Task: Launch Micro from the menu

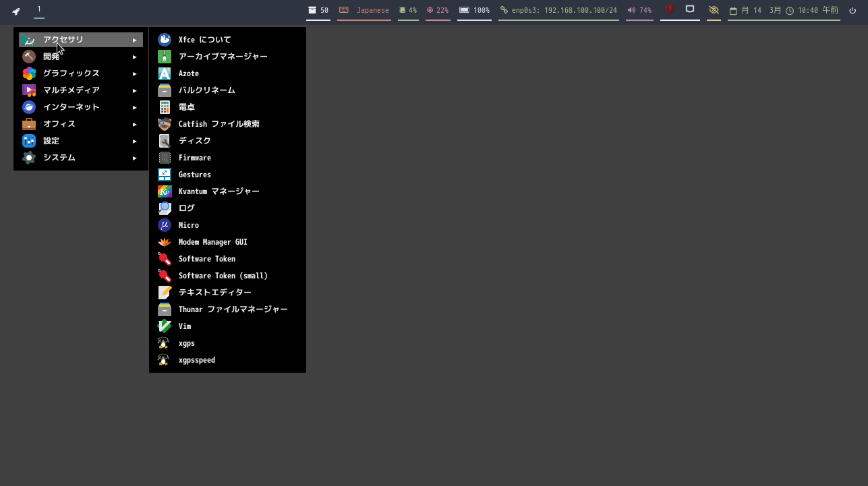Action: click(x=227, y=225)
